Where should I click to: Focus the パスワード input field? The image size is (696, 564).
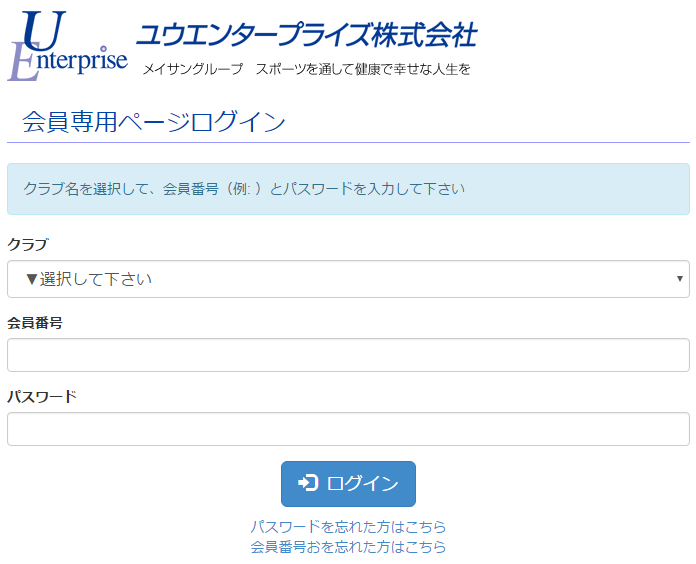coord(348,429)
